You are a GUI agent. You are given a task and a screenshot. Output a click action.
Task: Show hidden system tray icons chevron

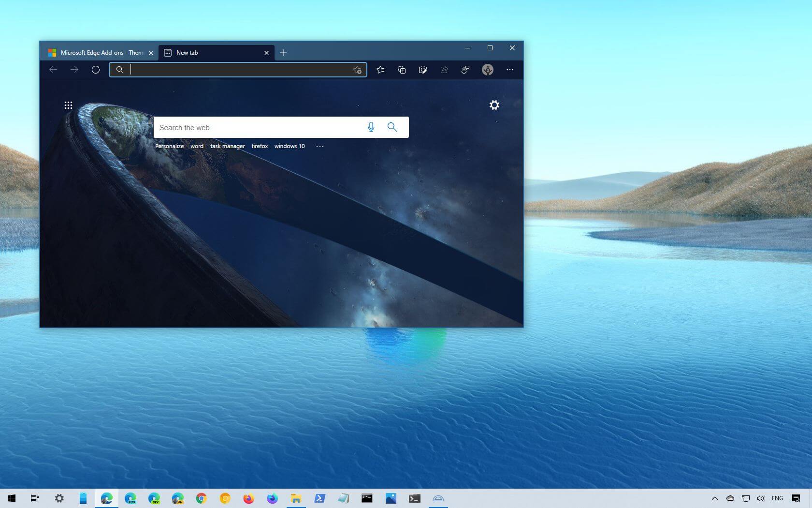(x=714, y=498)
